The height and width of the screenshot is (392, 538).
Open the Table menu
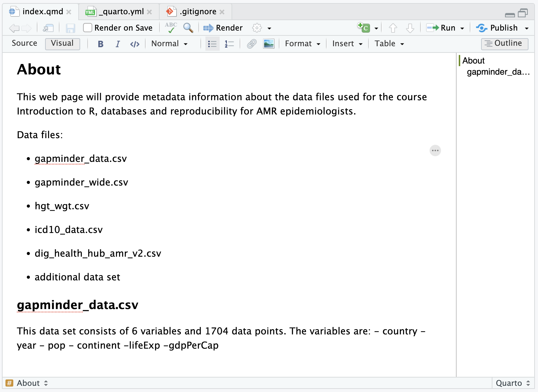(390, 44)
